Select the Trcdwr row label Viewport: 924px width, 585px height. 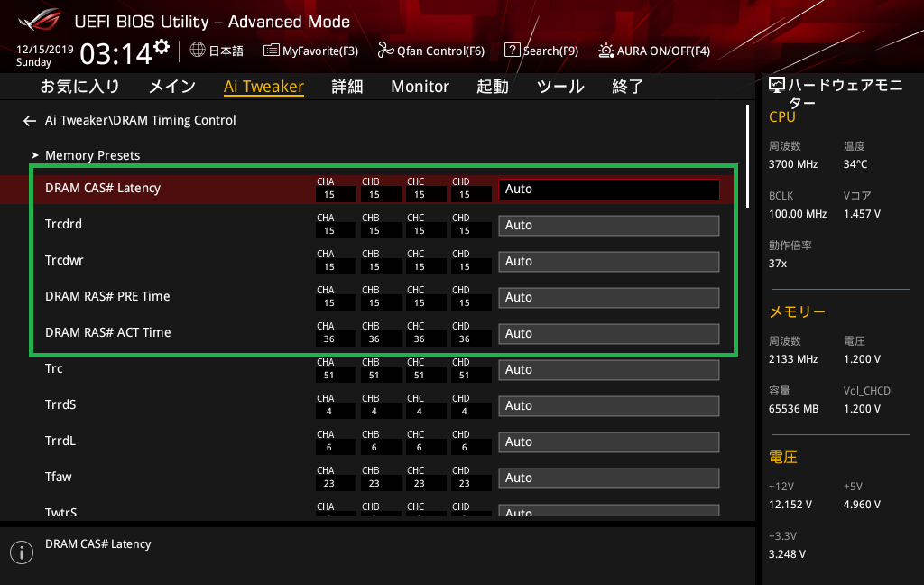(x=64, y=260)
